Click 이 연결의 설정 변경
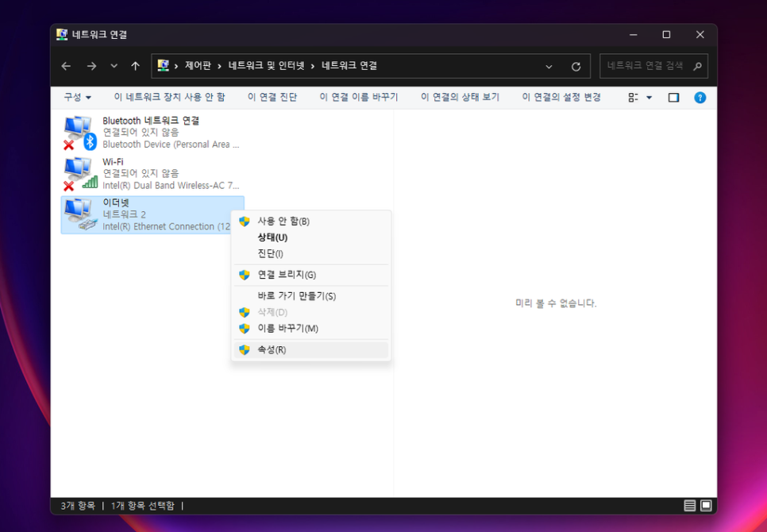The height and width of the screenshot is (532, 767). [561, 98]
